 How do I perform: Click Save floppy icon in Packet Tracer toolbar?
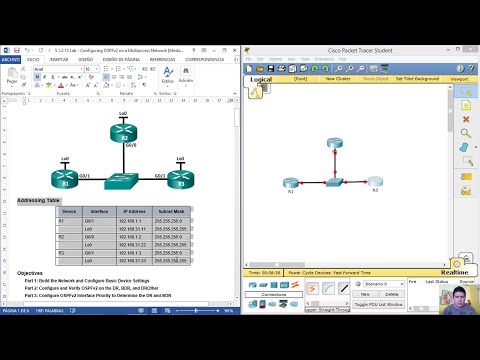[271, 69]
